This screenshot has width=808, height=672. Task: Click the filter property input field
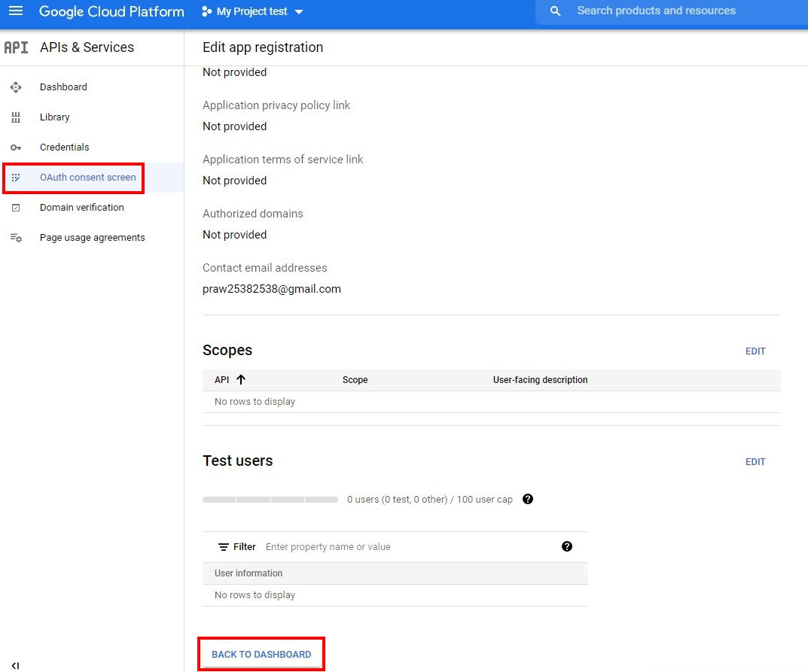[328, 546]
